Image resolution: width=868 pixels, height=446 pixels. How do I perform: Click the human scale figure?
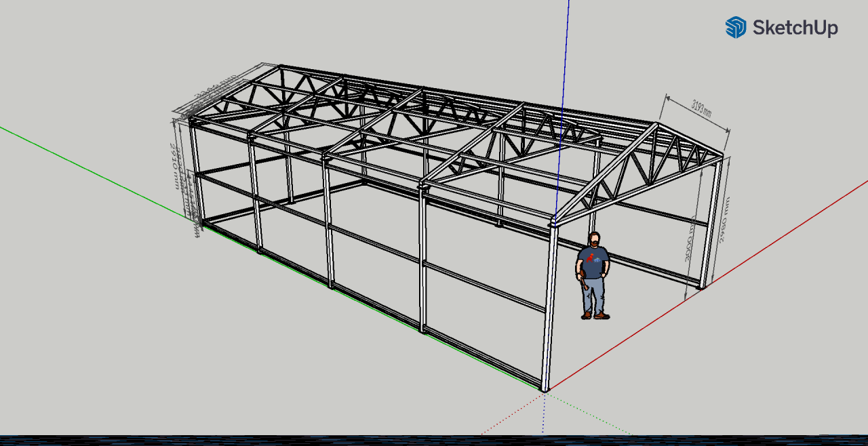(593, 276)
